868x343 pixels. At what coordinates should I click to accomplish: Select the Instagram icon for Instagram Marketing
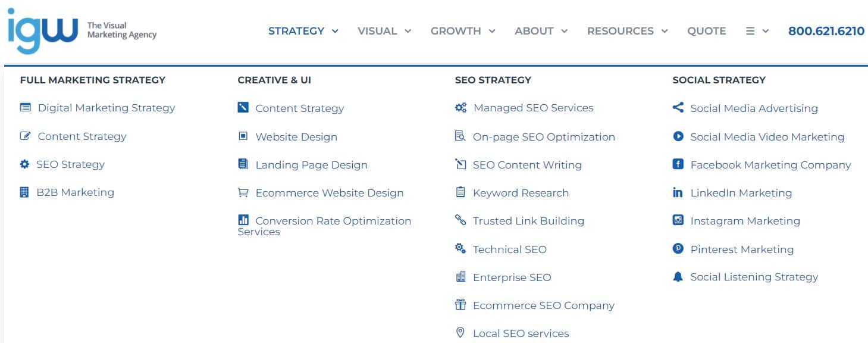click(x=678, y=220)
